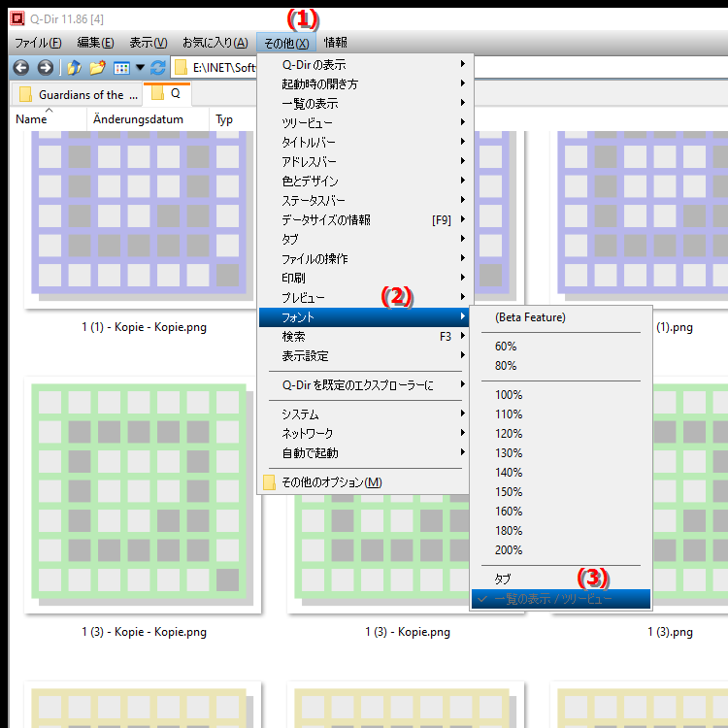Open the 編集(E) menu
The image size is (728, 728).
tap(95, 43)
